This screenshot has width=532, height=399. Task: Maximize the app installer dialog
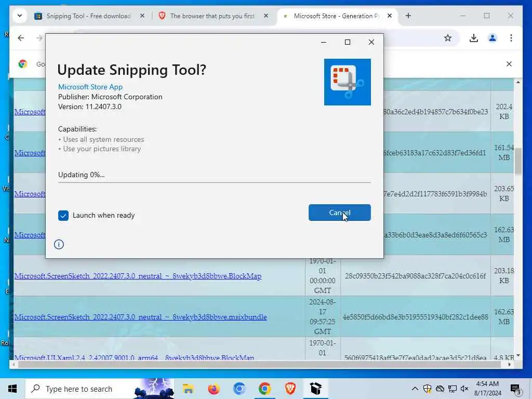(348, 42)
